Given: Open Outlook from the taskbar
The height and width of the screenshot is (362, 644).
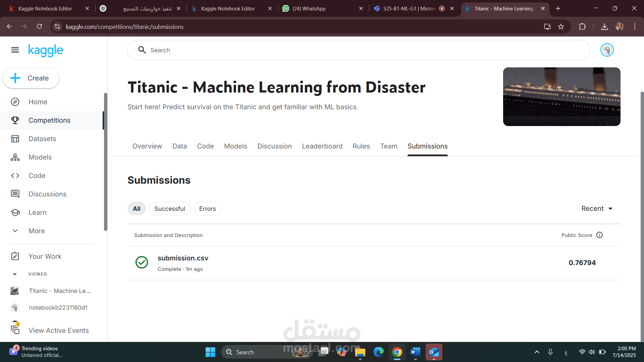Looking at the screenshot, I should click(x=434, y=352).
